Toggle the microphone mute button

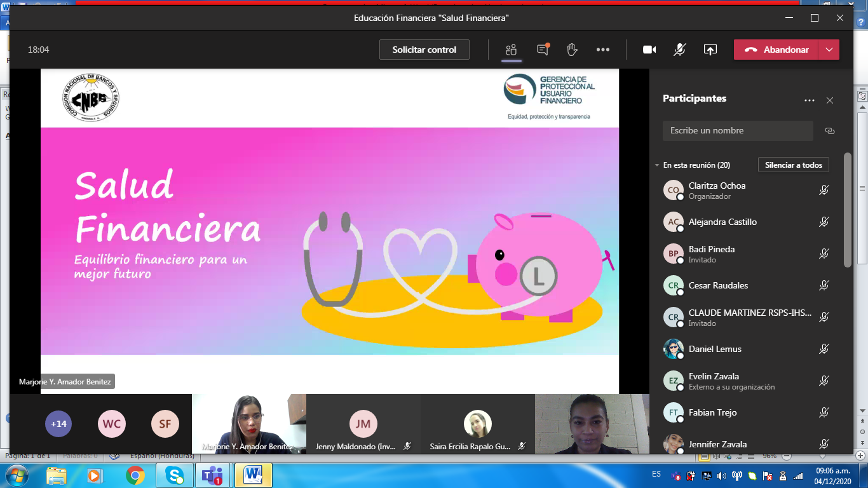pyautogui.click(x=680, y=50)
